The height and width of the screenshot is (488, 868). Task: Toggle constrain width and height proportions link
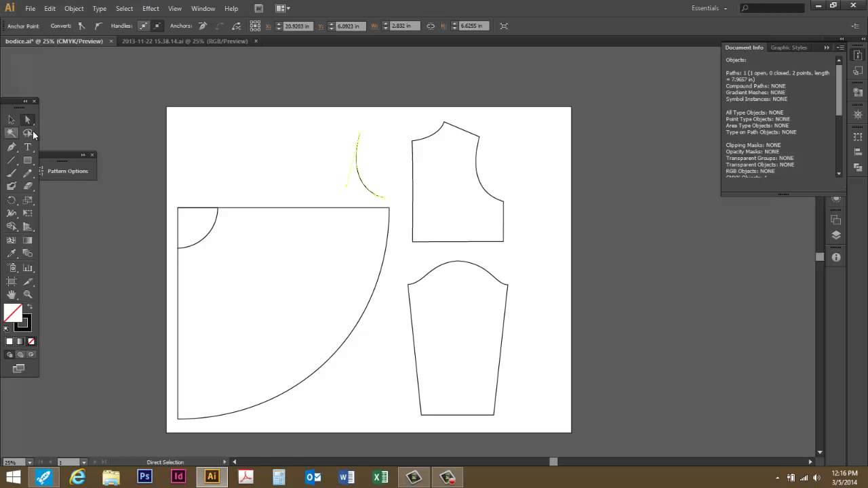point(430,26)
